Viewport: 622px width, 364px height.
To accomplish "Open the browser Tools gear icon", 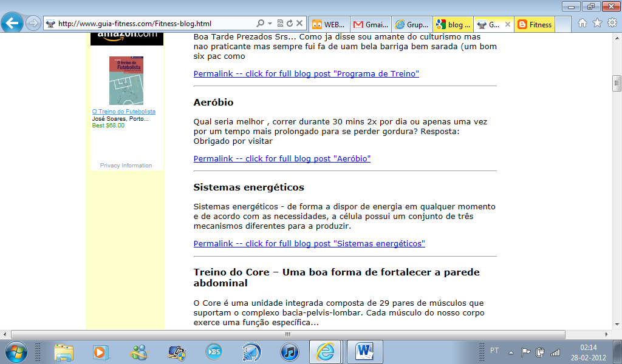I will pos(612,24).
